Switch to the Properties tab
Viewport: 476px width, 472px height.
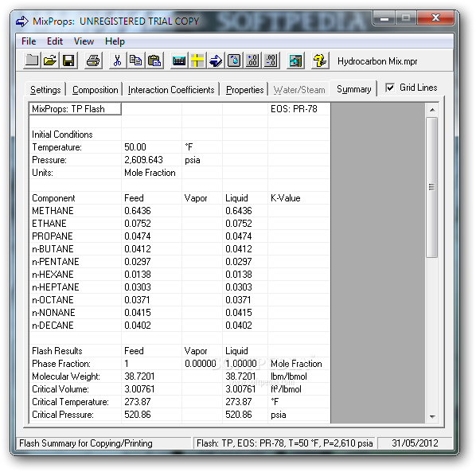(244, 89)
